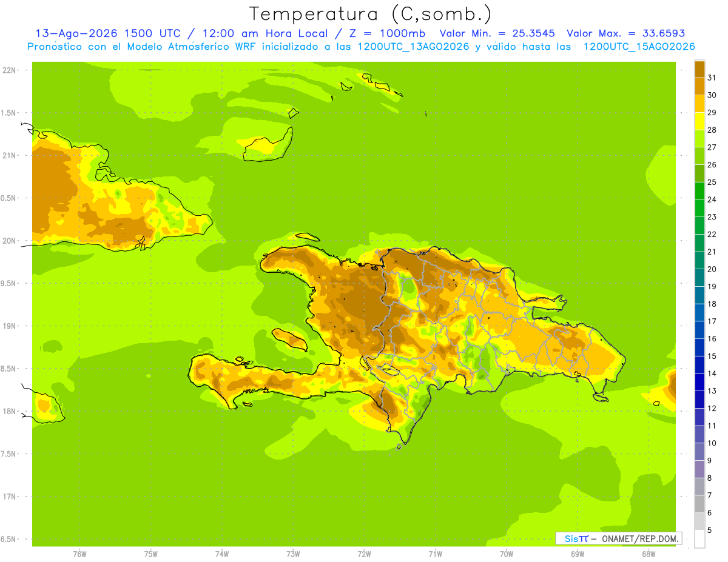Screen dimensions: 728x562
Task: Click the legend value 18
Action: [x=712, y=304]
